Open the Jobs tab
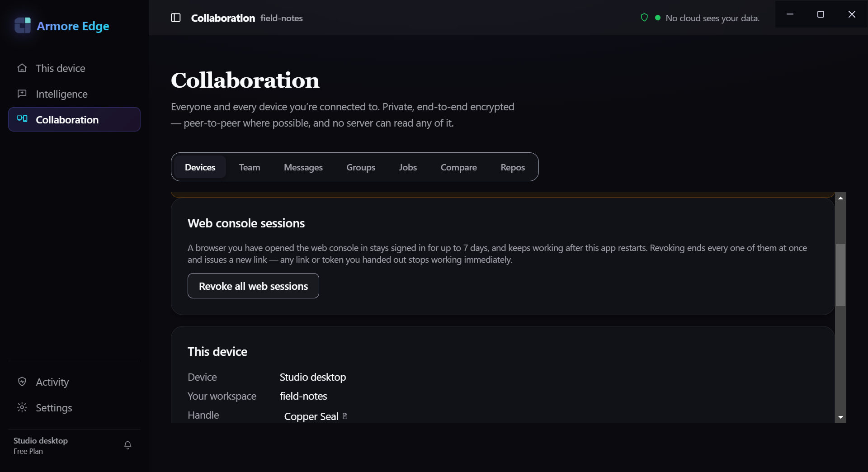868x472 pixels. [x=408, y=167]
